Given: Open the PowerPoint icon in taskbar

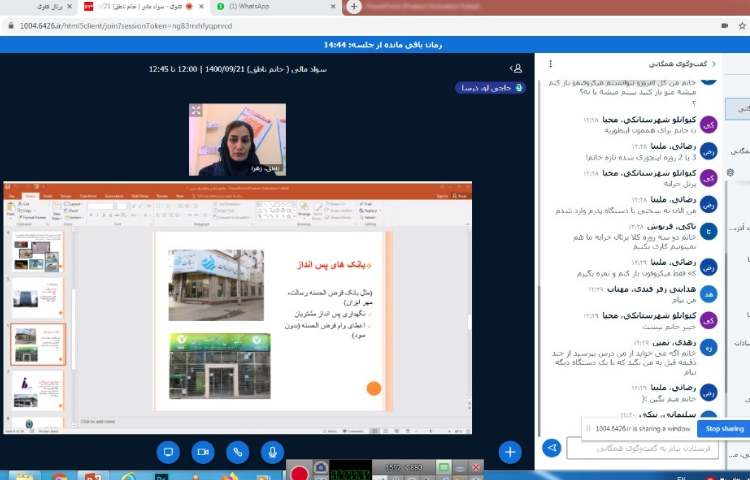Looking at the screenshot, I should (93, 476).
